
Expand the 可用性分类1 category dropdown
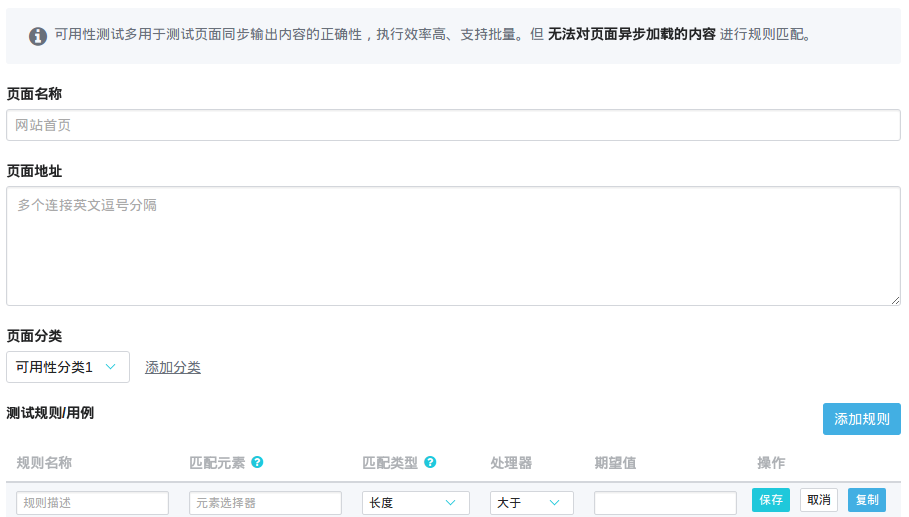pos(68,367)
